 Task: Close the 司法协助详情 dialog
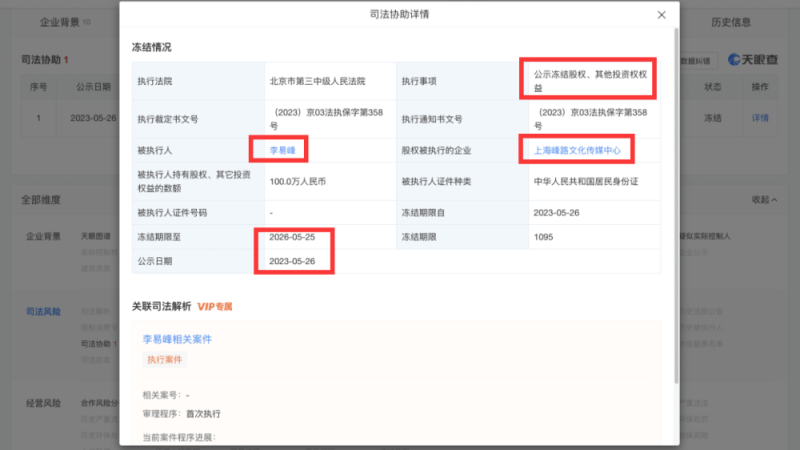[x=661, y=15]
